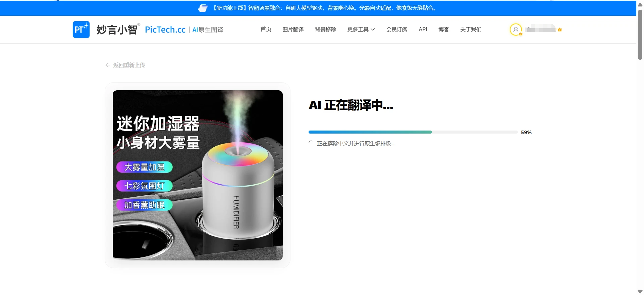Visit the 博客 page
This screenshot has width=644, height=295.
tap(443, 30)
